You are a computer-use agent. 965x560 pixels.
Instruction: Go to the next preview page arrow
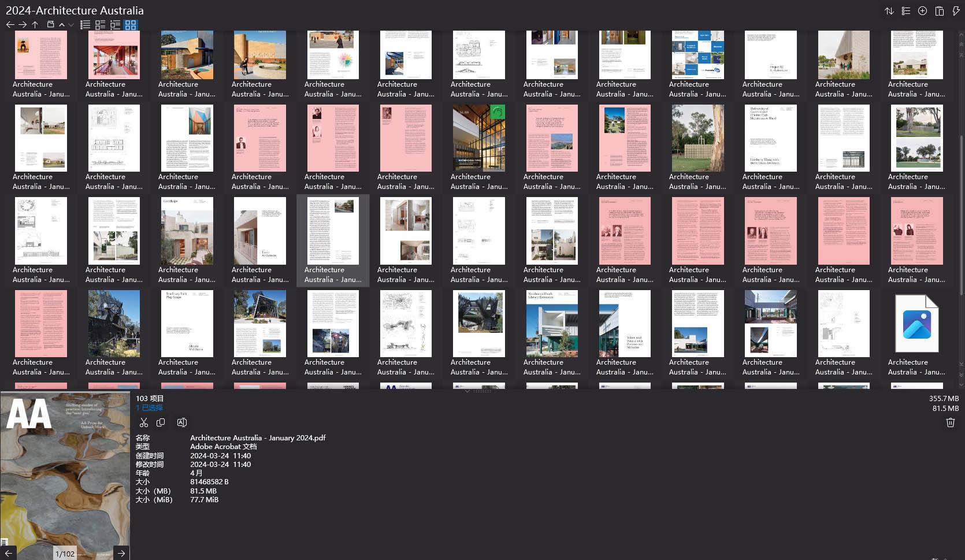point(121,553)
